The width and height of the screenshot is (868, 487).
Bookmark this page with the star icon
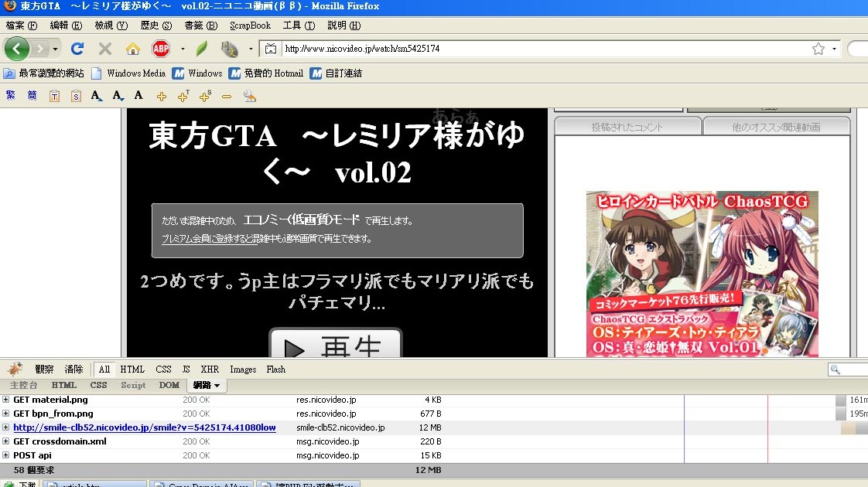pos(818,49)
